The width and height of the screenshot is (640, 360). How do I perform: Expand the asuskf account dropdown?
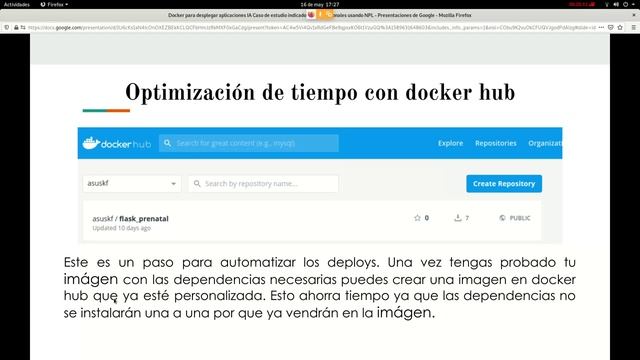pos(132,184)
